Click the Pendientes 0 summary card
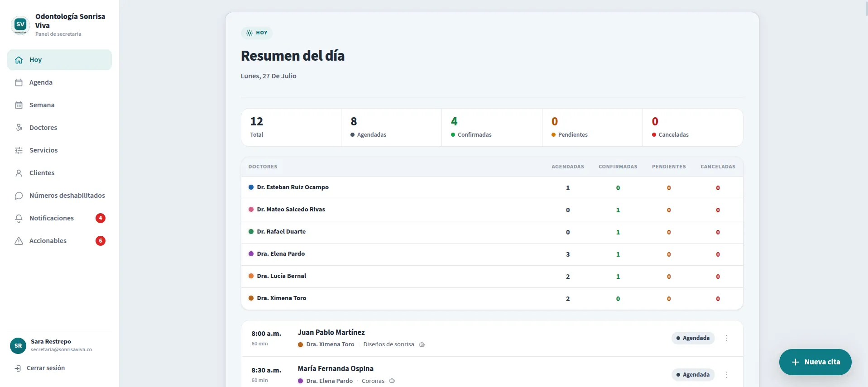The width and height of the screenshot is (868, 387). (593, 127)
